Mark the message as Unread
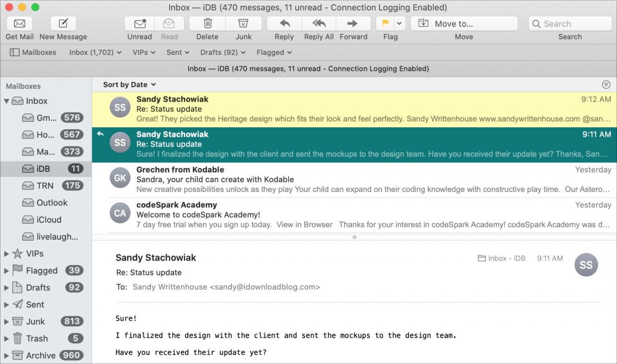617x364 pixels. pos(140,24)
